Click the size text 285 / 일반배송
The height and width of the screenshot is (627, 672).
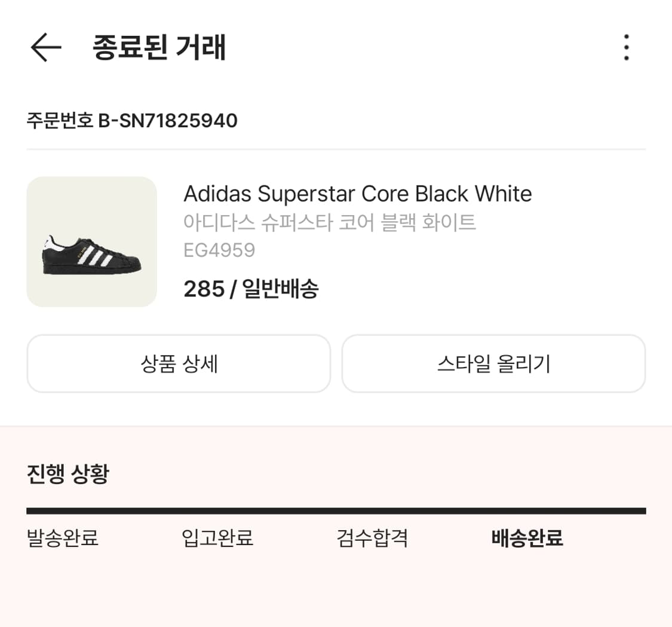251,289
